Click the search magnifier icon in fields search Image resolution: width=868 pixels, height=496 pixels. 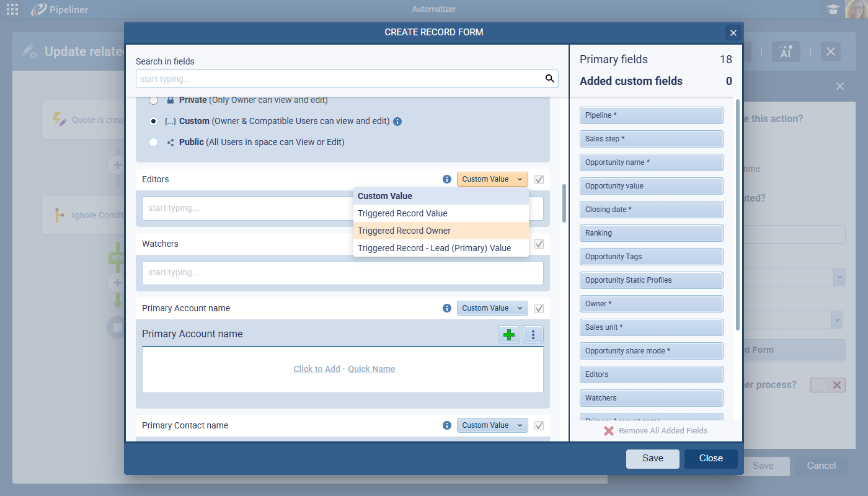tap(549, 79)
